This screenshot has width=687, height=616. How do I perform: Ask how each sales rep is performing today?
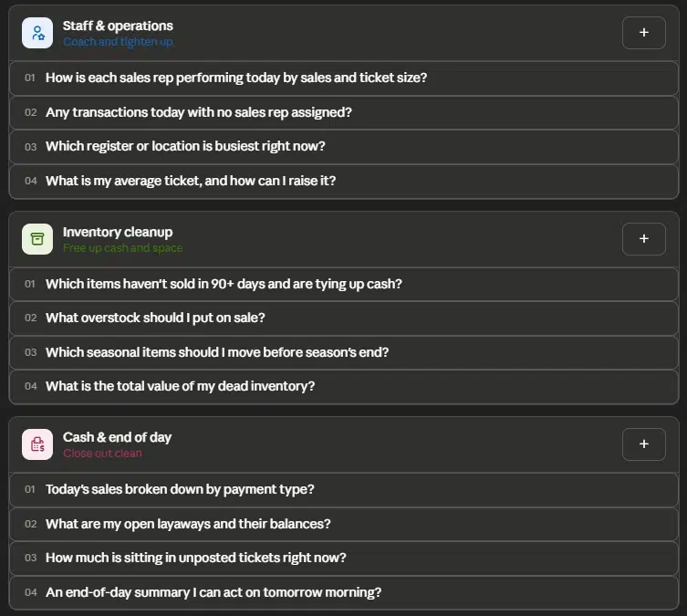[x=344, y=78]
